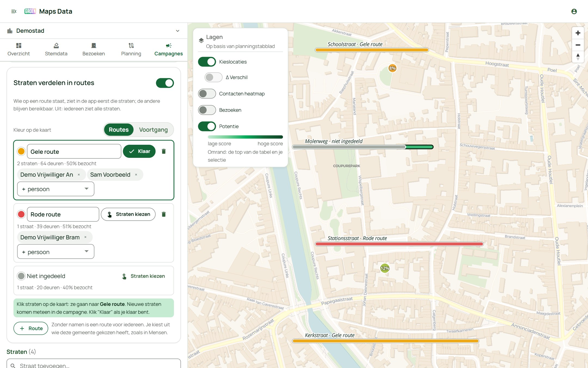Screen dimensions: 588x368
Task: Click Straten kiezen for Niet ingedeeld
Action: [143, 276]
